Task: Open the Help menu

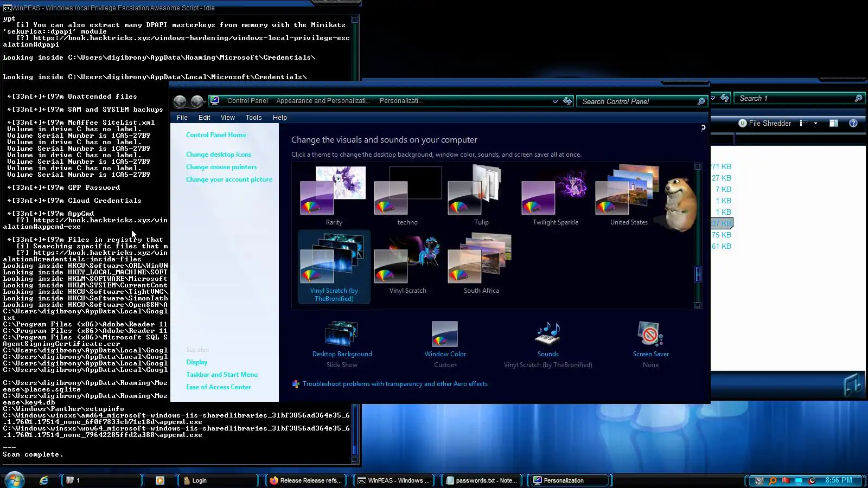Action: pyautogui.click(x=280, y=118)
